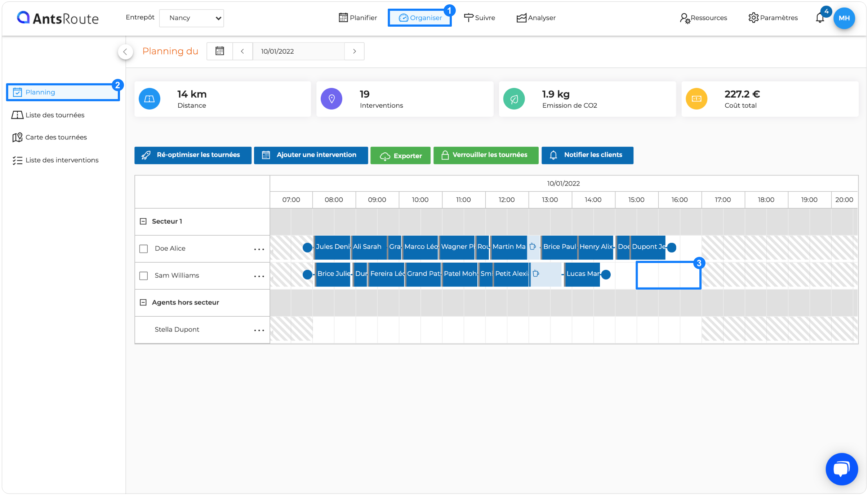Viewport: 868px width, 495px height.
Task: Click the Stella Dupont row name
Action: 177,330
